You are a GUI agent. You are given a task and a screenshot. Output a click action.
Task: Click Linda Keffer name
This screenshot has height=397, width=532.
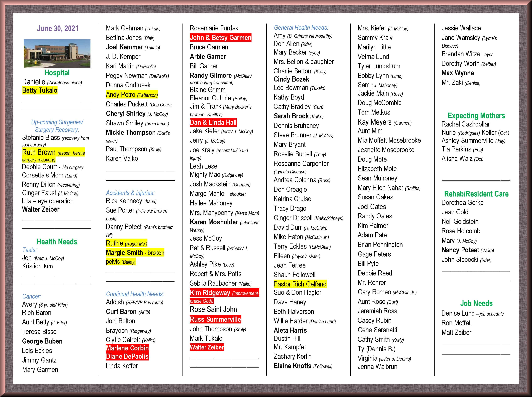[122, 366]
